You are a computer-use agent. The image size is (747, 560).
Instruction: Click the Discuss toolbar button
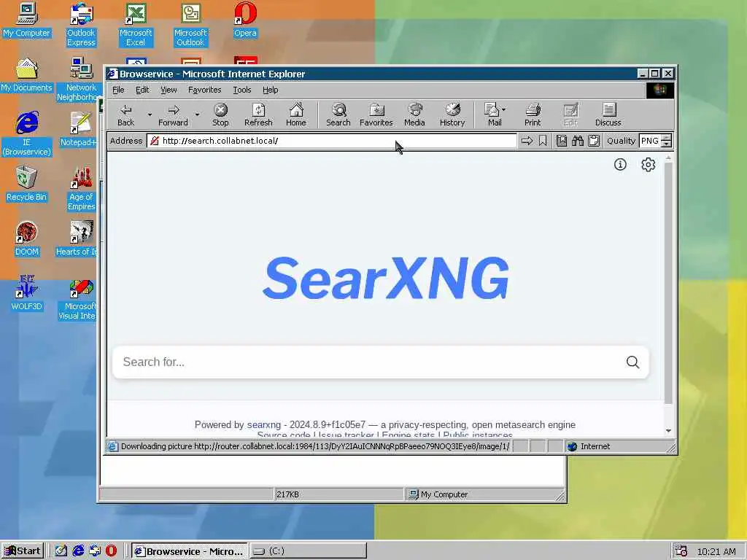click(x=608, y=114)
